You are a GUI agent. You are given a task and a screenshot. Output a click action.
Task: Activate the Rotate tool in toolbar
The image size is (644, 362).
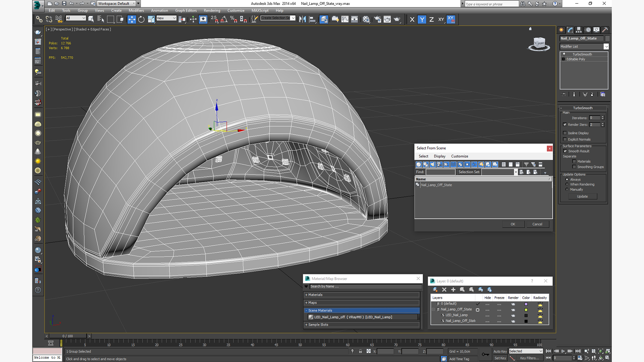pyautogui.click(x=141, y=19)
